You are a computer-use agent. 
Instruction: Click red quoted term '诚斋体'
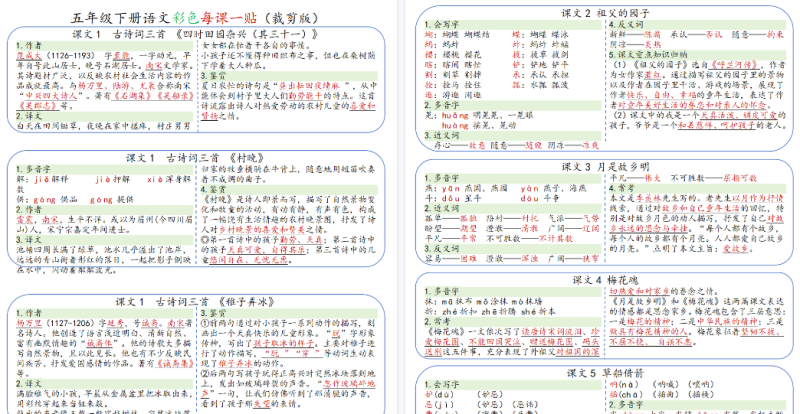click(x=99, y=343)
